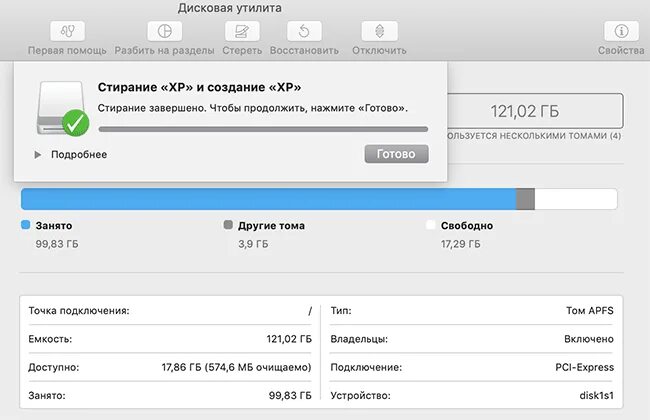Click the Подключение row label
The width and height of the screenshot is (650, 420).
pos(366,367)
